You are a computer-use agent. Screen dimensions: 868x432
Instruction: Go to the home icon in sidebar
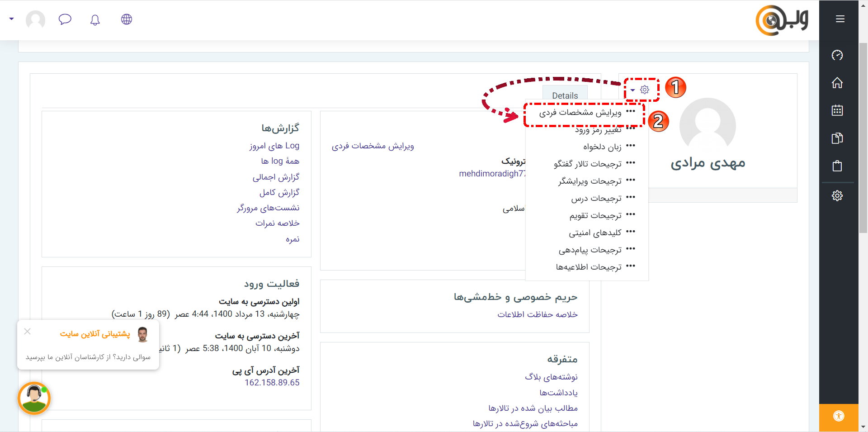click(837, 83)
